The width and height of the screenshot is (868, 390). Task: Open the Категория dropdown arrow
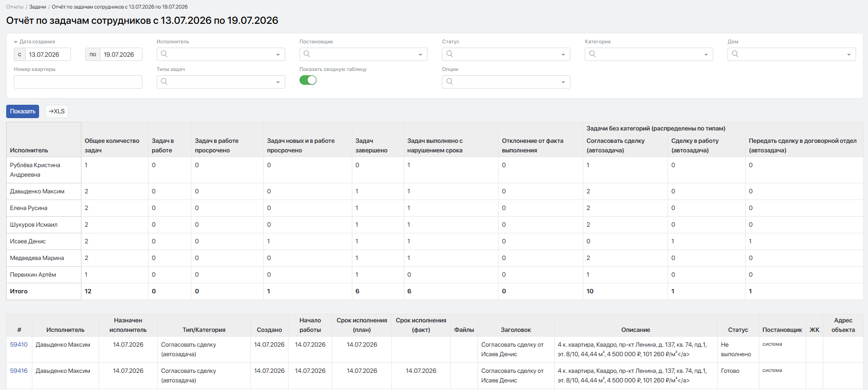point(706,55)
